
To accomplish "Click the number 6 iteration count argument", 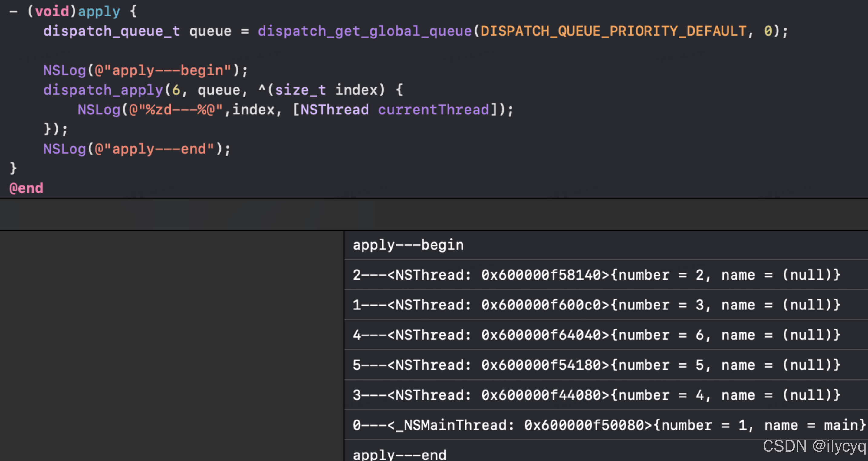I will coord(176,90).
